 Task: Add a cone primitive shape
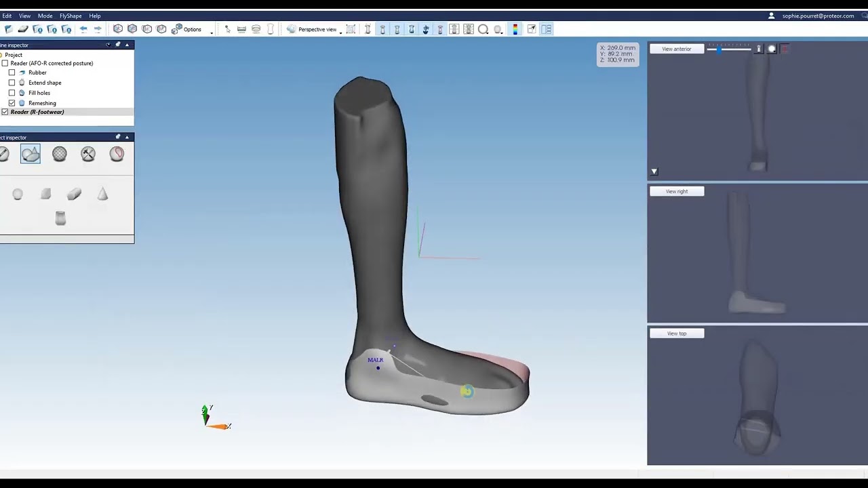pyautogui.click(x=102, y=195)
